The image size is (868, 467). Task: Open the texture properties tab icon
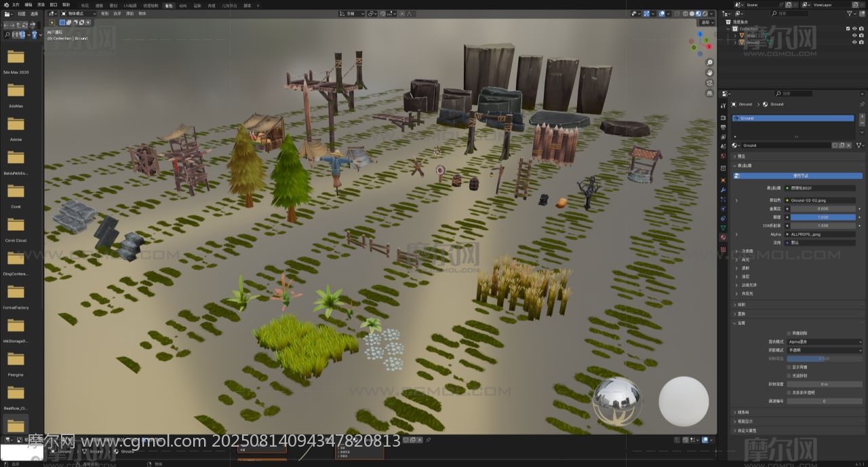pos(724,250)
